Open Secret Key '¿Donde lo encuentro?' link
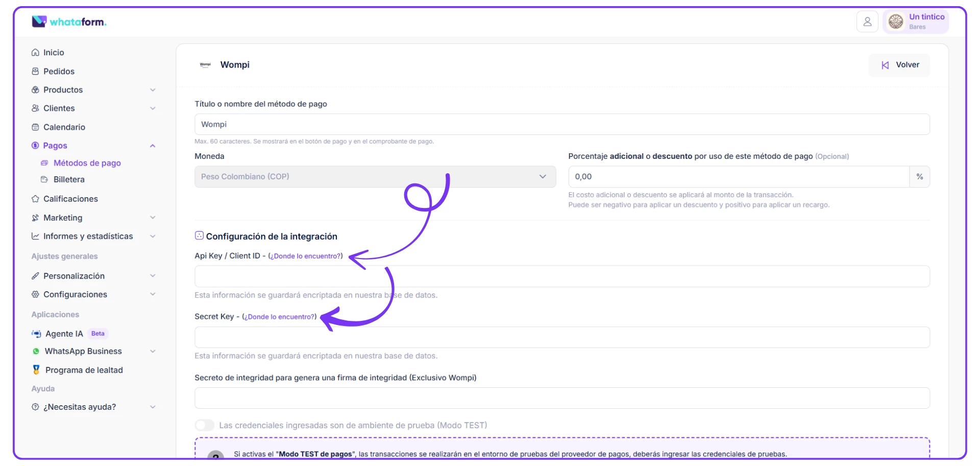The width and height of the screenshot is (980, 466). coord(279,317)
